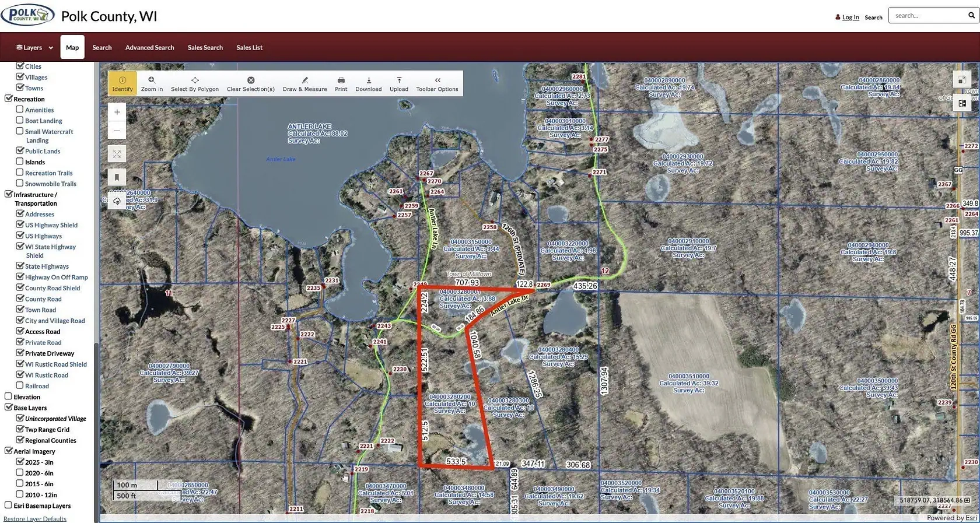Click the map bookmark icon
The image size is (980, 523).
pos(117,177)
